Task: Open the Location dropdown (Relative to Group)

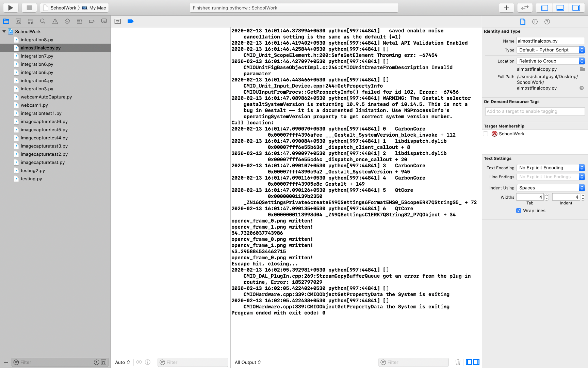Action: [x=551, y=61]
